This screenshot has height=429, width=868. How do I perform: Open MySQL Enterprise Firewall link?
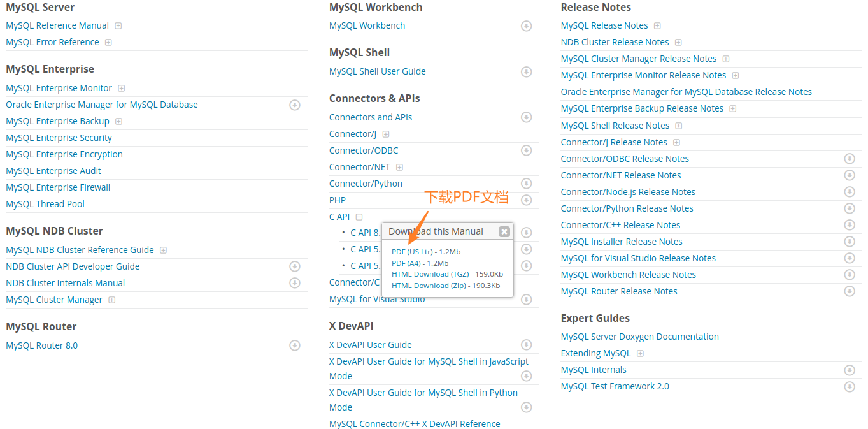58,187
